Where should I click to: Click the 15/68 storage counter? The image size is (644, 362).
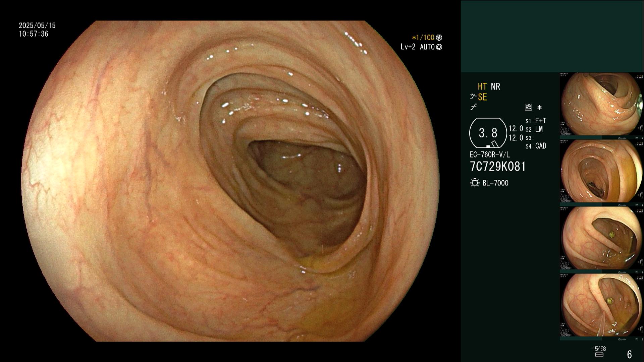(x=599, y=349)
